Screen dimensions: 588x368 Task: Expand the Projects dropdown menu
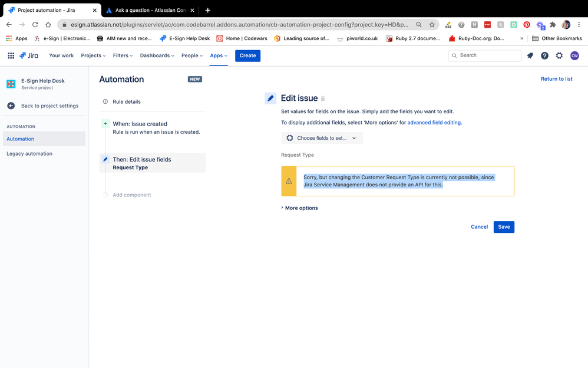point(93,55)
